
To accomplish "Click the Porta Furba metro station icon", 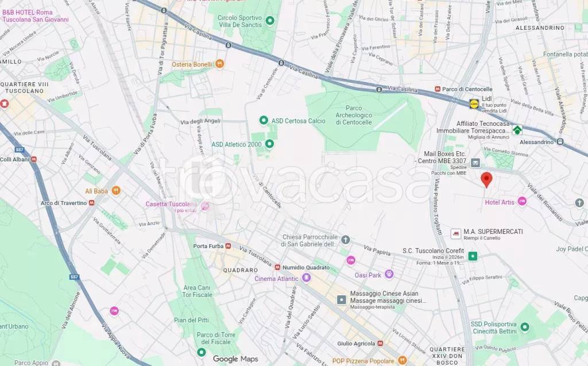I will (x=227, y=246).
